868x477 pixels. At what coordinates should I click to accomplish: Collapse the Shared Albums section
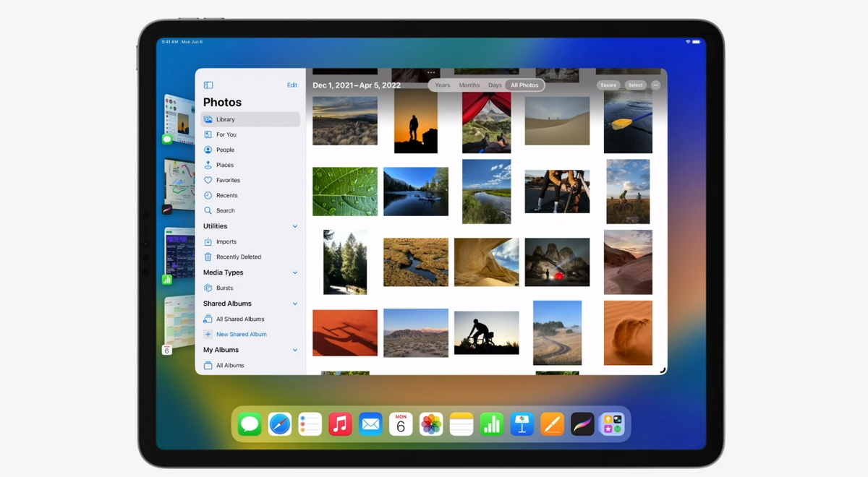click(295, 304)
